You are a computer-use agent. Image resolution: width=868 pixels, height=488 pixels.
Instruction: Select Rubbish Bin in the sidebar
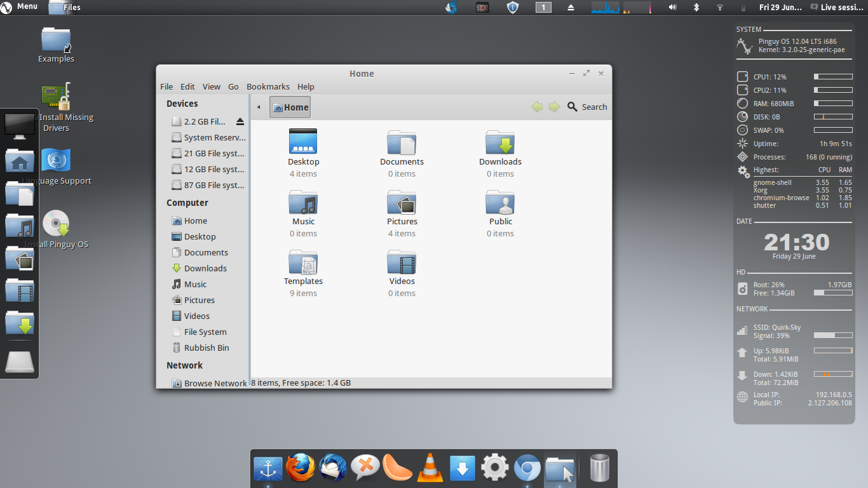click(x=206, y=348)
